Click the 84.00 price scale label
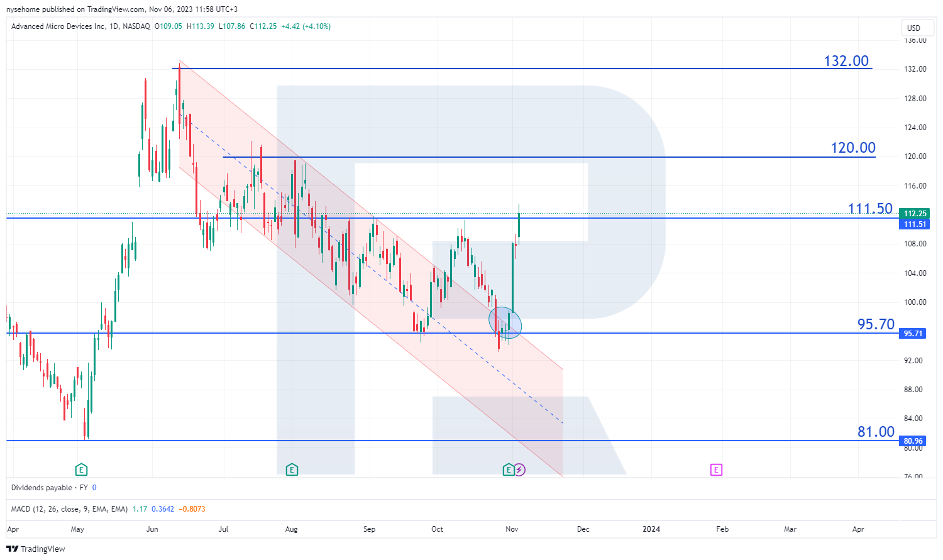The width and height of the screenshot is (943, 560). point(915,419)
